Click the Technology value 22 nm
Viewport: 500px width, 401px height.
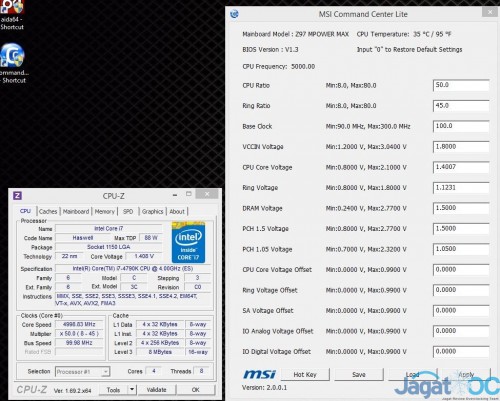click(69, 256)
